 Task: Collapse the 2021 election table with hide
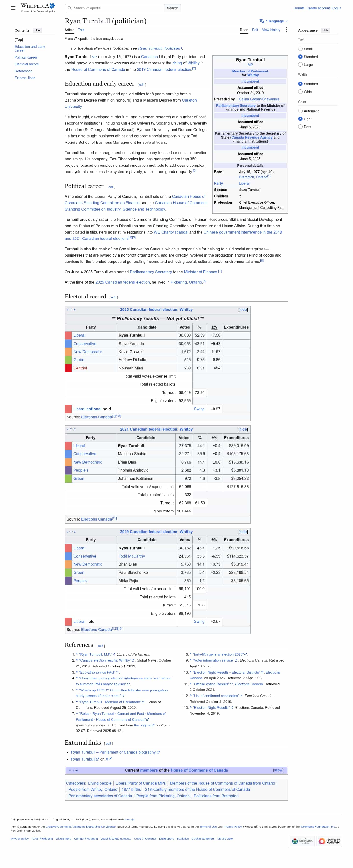point(243,429)
